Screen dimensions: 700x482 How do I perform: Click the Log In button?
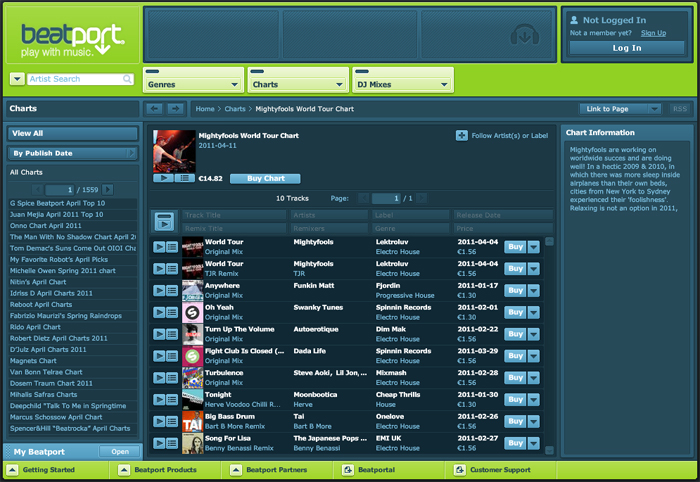pyautogui.click(x=627, y=48)
